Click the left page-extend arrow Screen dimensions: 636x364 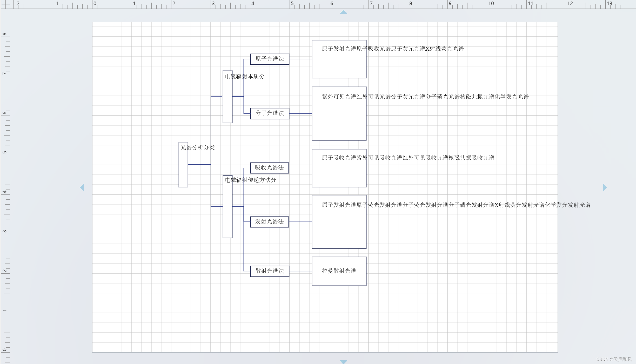tap(82, 187)
